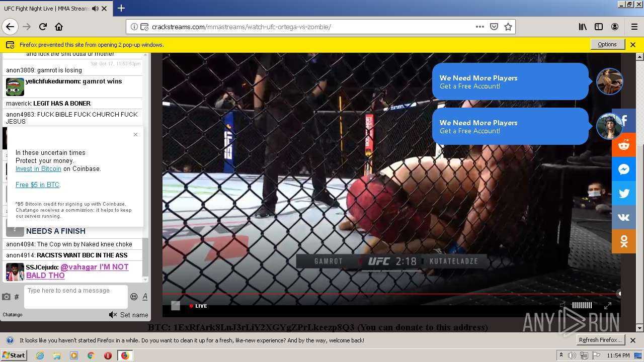Adjust the player volume bars
This screenshot has height=362, width=644.
(582, 305)
